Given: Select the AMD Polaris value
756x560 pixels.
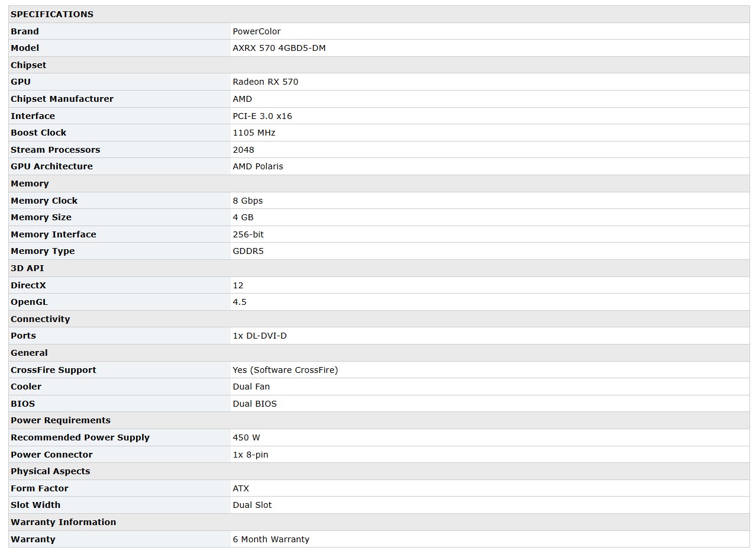Looking at the screenshot, I should click(258, 166).
